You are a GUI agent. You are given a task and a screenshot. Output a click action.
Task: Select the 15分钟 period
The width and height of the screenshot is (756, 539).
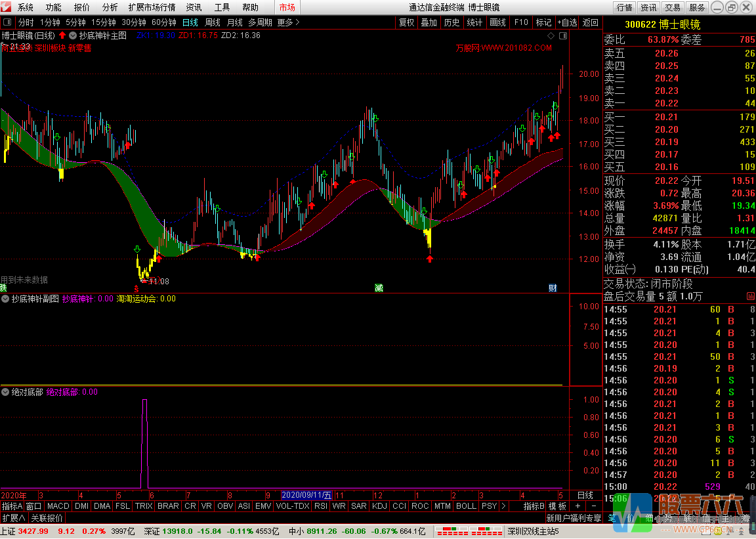click(104, 23)
